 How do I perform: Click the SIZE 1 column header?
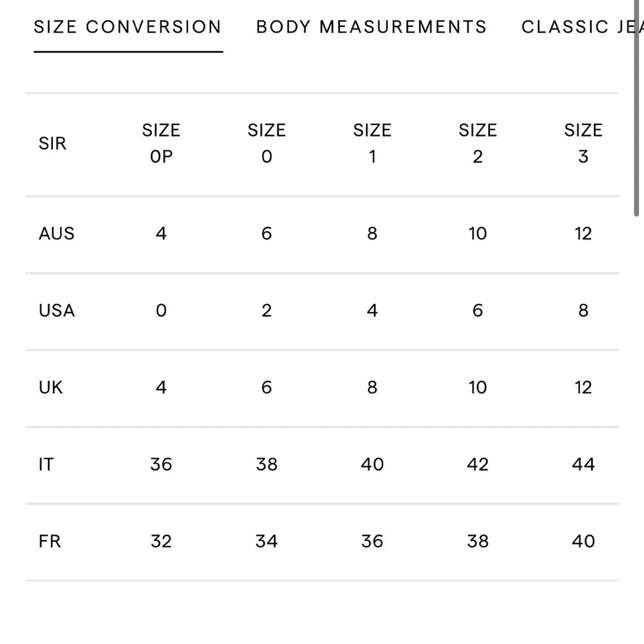[372, 144]
